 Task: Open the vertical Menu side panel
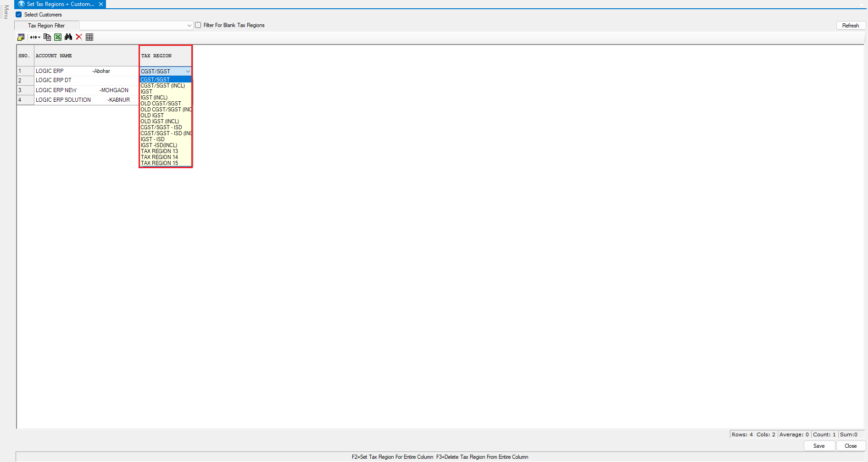coord(6,12)
